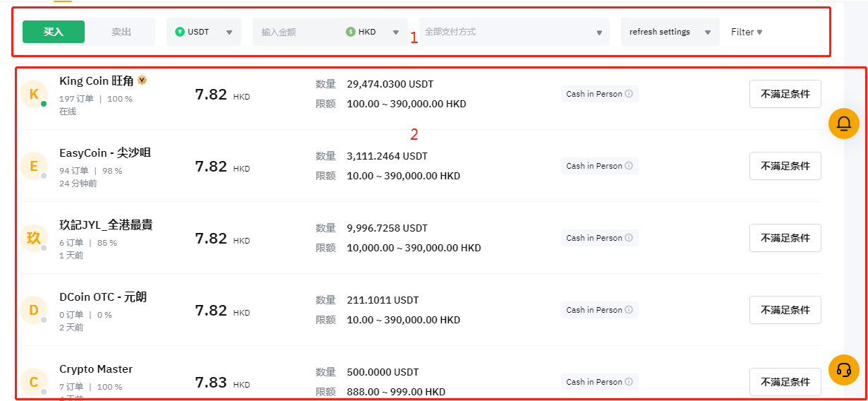Open the USDT coin dropdown

click(x=204, y=32)
